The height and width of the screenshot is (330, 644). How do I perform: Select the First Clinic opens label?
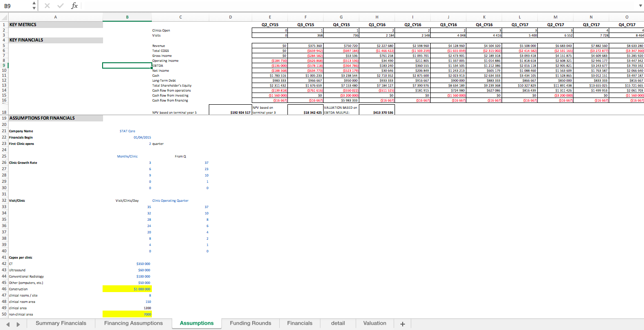[21, 144]
